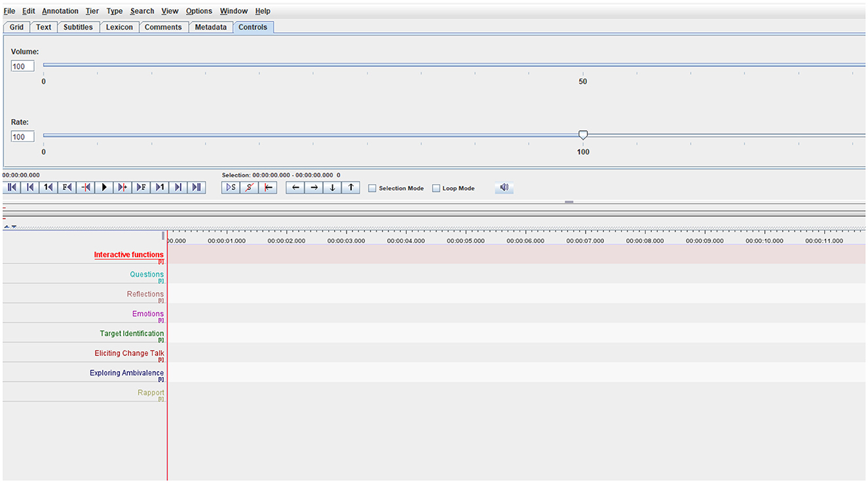Select the Target Identification tier
This screenshot has width=868, height=483.
pyautogui.click(x=132, y=333)
